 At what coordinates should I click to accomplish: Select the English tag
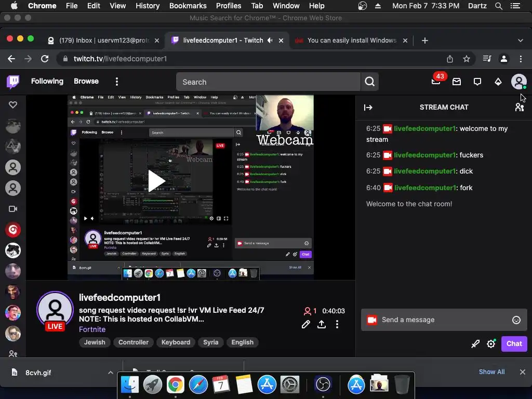tap(242, 342)
